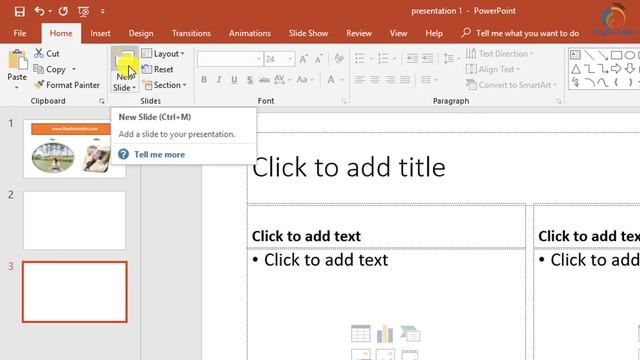
Task: Switch to the Insert tab
Action: click(100, 33)
